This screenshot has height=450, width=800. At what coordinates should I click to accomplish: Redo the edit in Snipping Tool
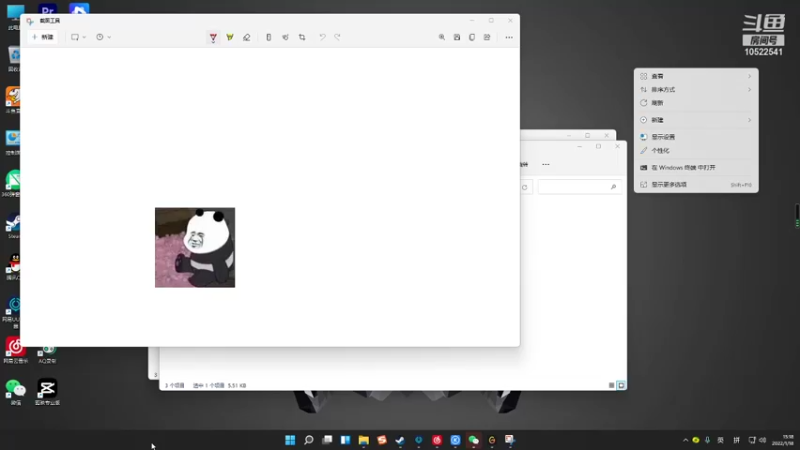click(337, 37)
